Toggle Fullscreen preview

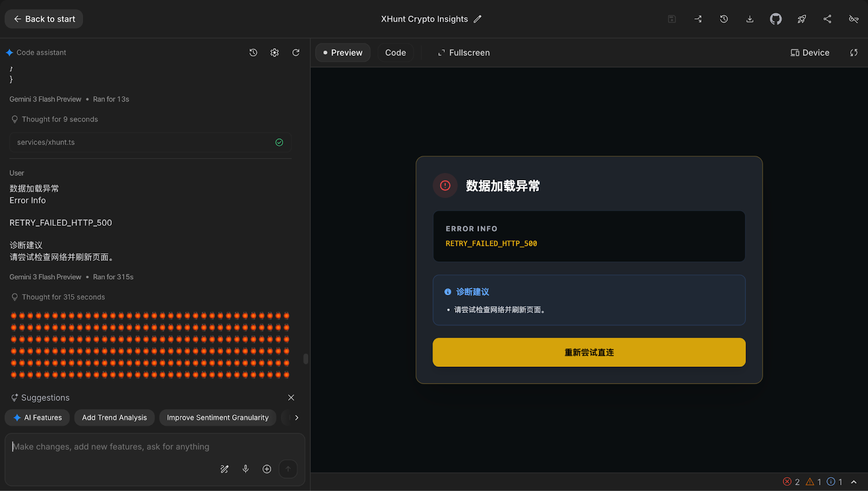pyautogui.click(x=464, y=53)
